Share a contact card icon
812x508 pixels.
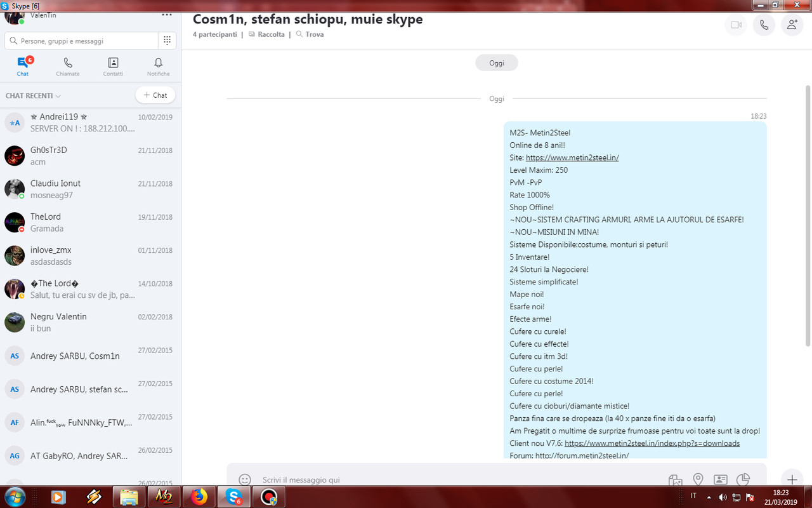[721, 480]
